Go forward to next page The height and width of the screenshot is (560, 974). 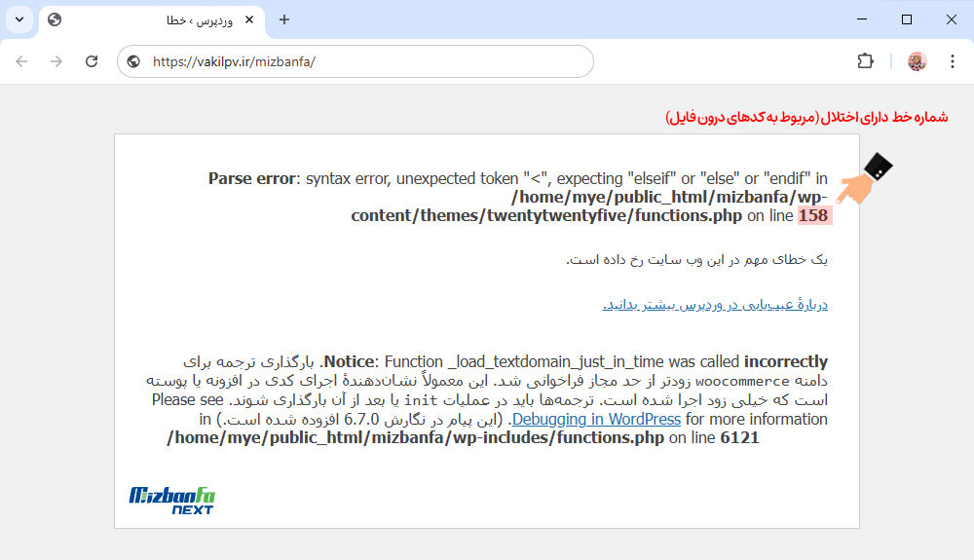56,61
